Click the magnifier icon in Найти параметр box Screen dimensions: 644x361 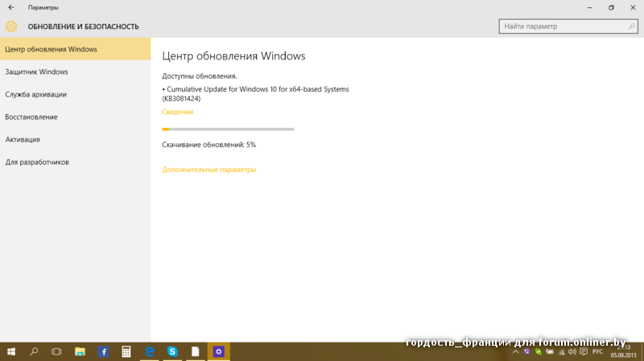[x=632, y=27]
